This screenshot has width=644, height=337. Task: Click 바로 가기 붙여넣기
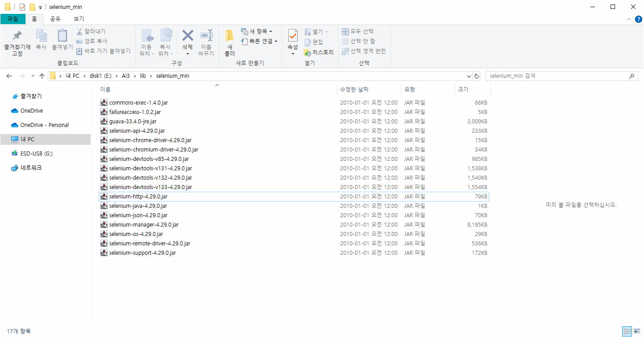pyautogui.click(x=103, y=51)
